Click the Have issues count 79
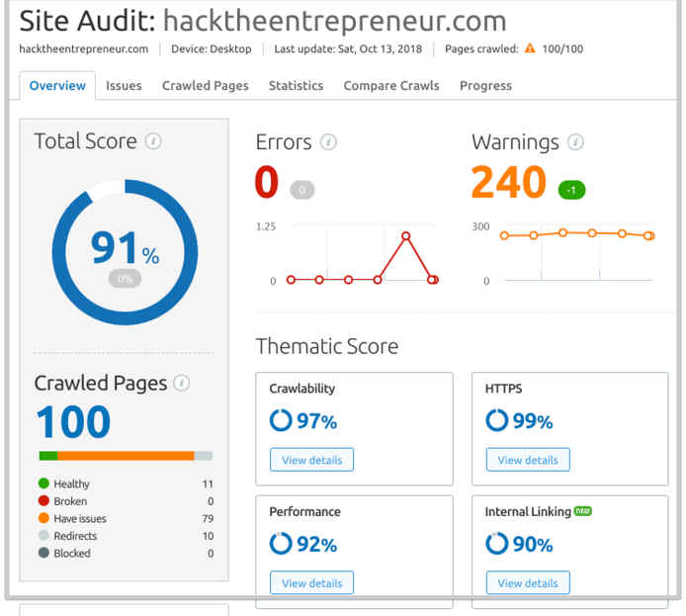 pos(208,518)
